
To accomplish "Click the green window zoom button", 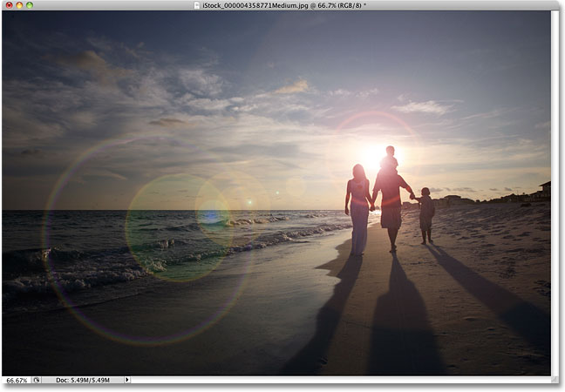I will [x=30, y=5].
